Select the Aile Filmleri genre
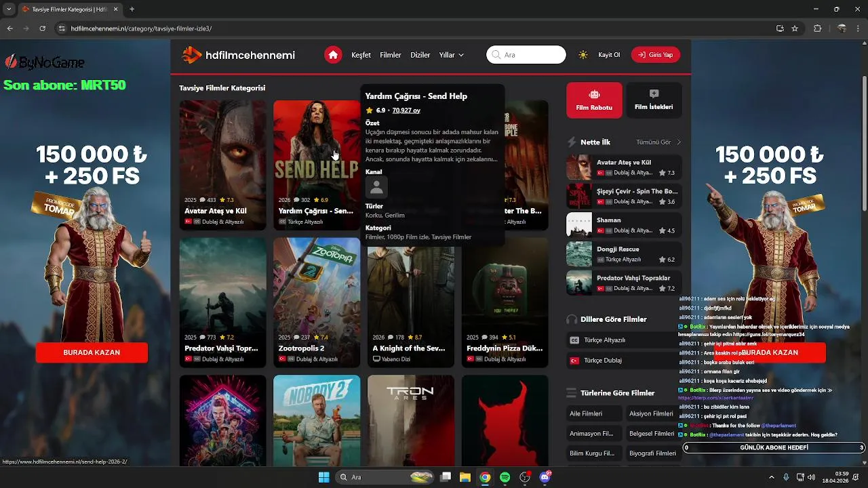The height and width of the screenshot is (488, 868). [x=594, y=413]
